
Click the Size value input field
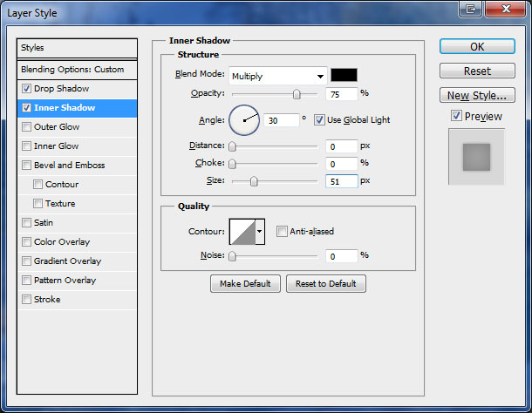343,181
